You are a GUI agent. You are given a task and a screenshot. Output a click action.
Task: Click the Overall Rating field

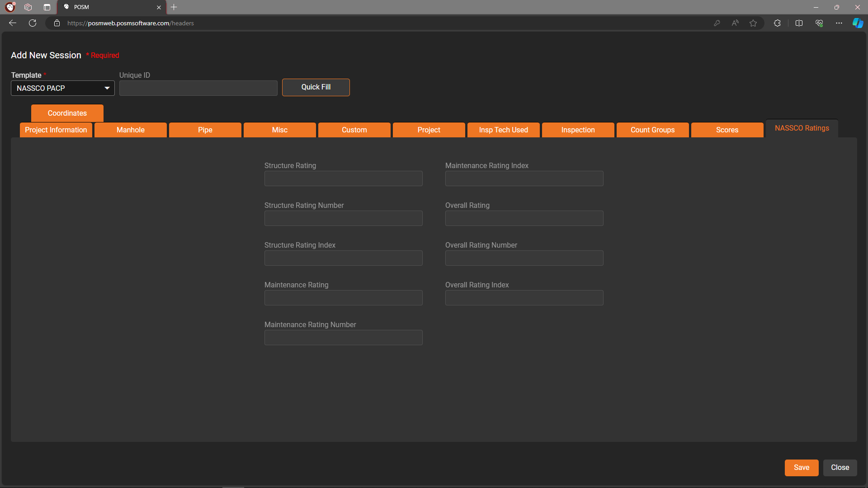524,218
